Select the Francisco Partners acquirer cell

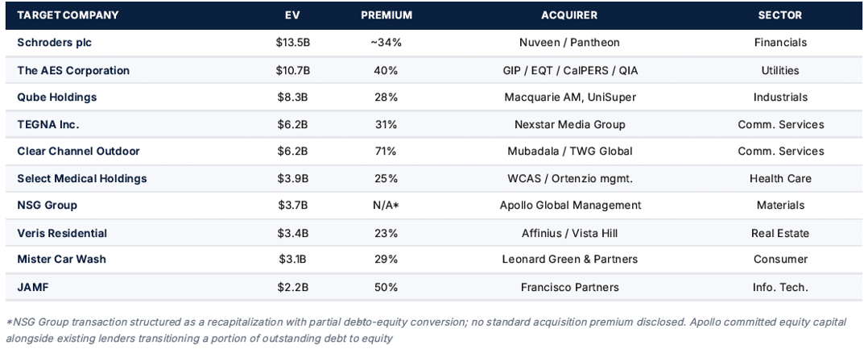click(x=570, y=287)
